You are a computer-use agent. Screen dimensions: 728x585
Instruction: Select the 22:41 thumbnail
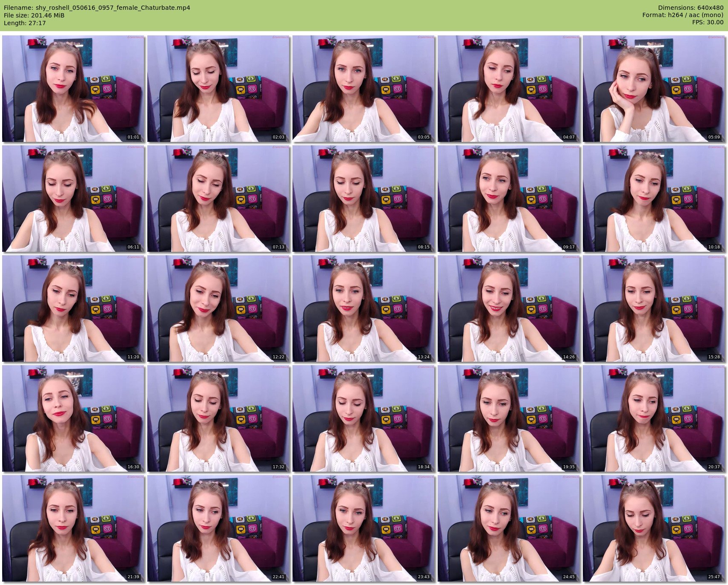coord(218,528)
